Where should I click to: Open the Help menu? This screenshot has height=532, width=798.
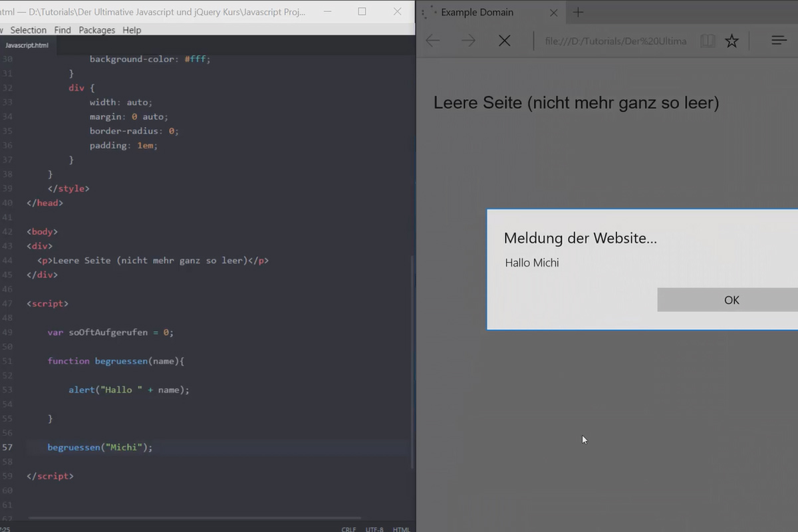tap(132, 30)
